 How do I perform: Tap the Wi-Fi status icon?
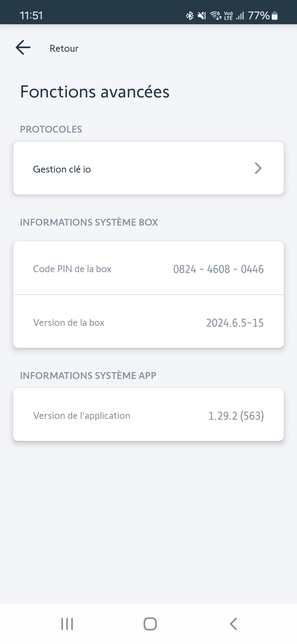216,16
